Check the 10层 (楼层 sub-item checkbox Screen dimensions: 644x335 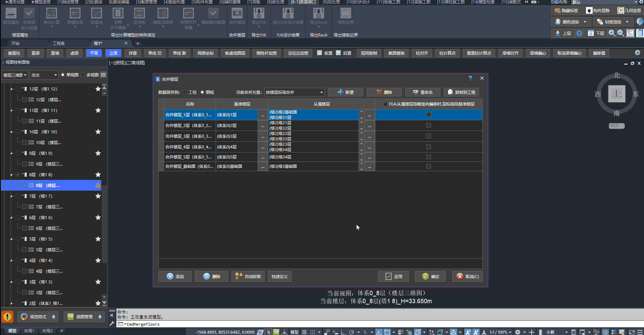24,142
